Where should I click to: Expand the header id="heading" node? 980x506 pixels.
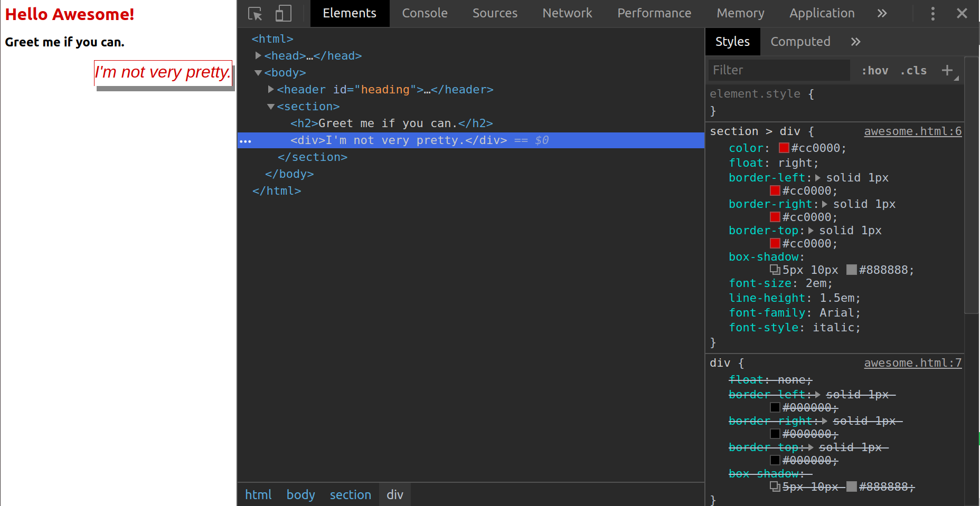271,89
